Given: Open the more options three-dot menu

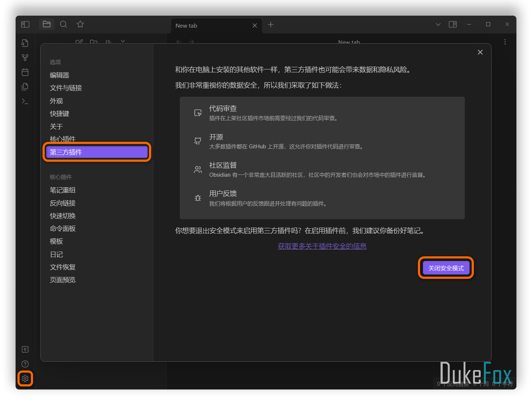Looking at the screenshot, I should [505, 42].
